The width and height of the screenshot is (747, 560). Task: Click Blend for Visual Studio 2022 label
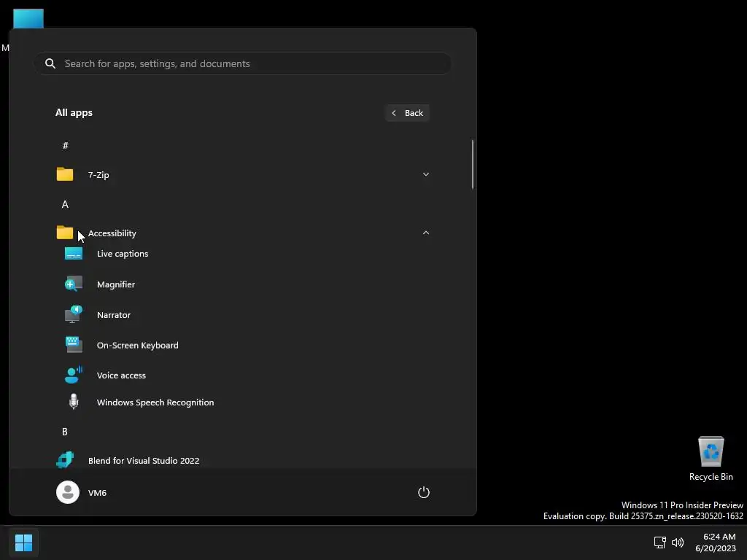tap(144, 461)
